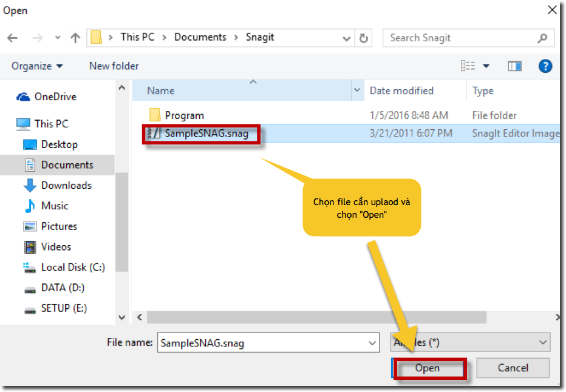Click the Search Snagit field
This screenshot has width=566, height=392.
pos(462,38)
